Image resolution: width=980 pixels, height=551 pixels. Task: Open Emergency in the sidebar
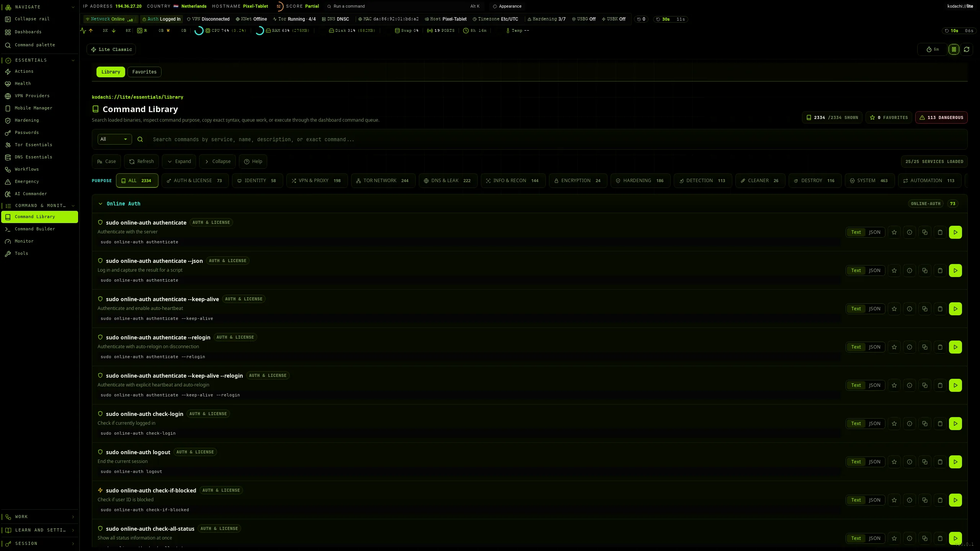point(40,181)
